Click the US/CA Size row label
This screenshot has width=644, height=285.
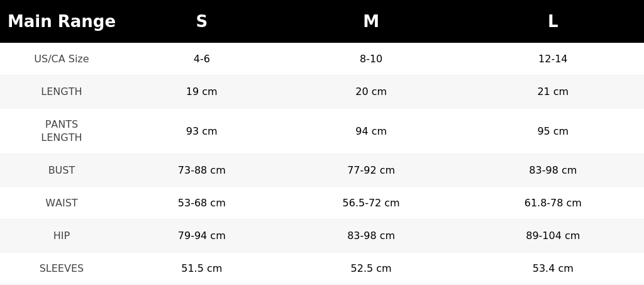coord(62,59)
